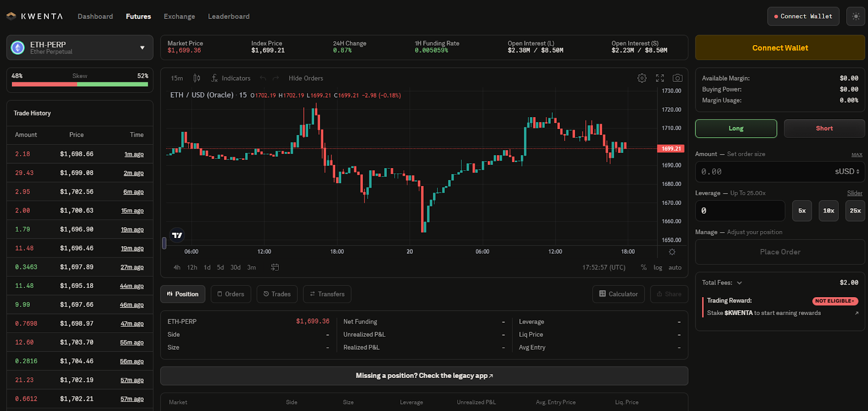Click Missing a position legacy app banner
This screenshot has height=411, width=868.
point(424,376)
